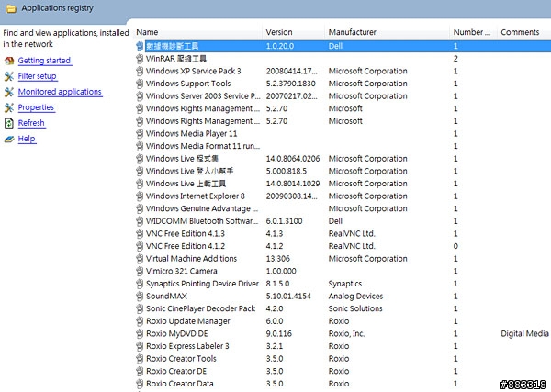Click version 5.000.818.5 cell
This screenshot has width=551, height=392.
[286, 171]
